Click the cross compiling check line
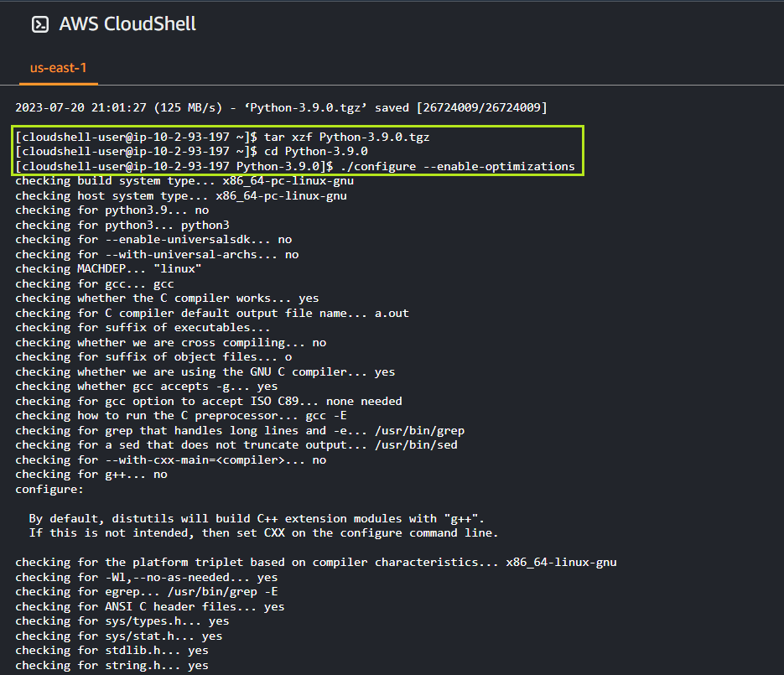784x675 pixels. pos(170,342)
